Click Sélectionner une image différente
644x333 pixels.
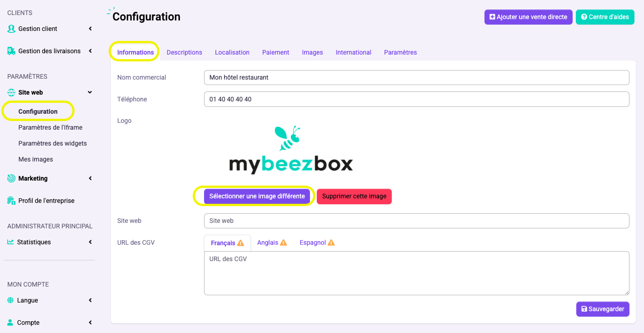point(257,197)
